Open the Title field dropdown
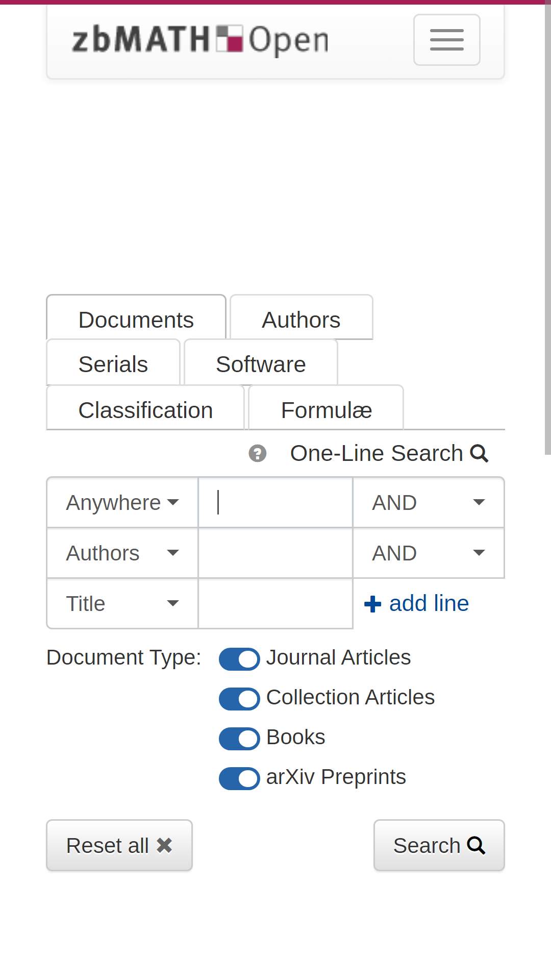The width and height of the screenshot is (551, 980). (x=122, y=603)
